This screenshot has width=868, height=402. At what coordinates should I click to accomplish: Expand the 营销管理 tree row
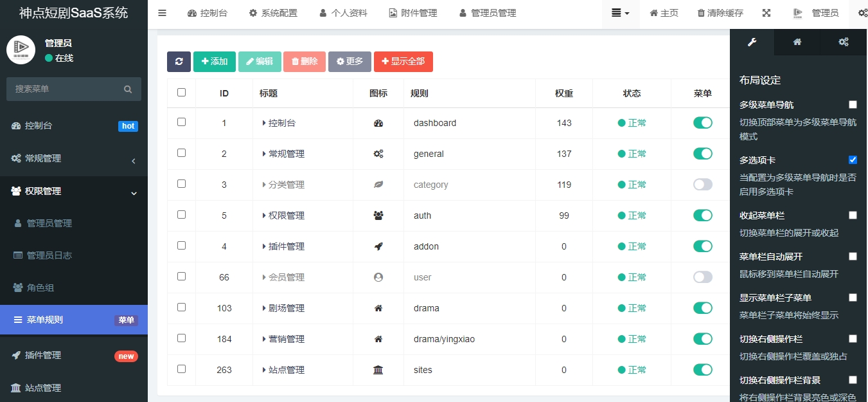pos(264,339)
